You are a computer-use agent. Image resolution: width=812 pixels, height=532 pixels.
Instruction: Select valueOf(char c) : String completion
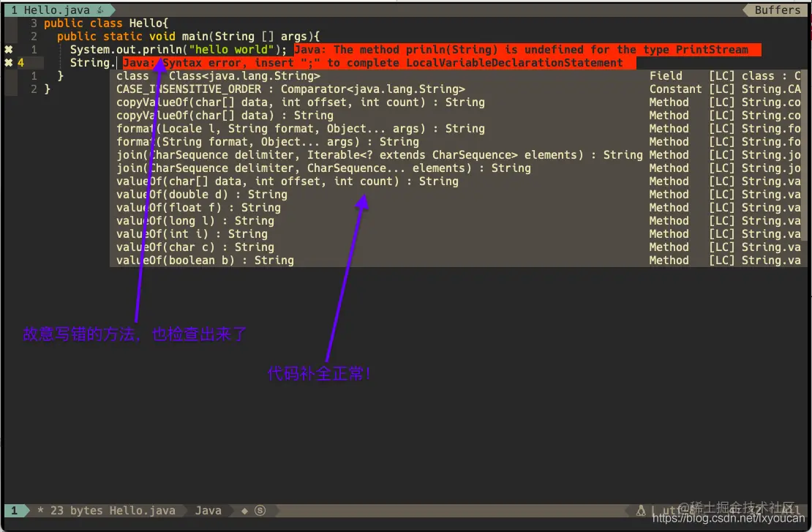(x=195, y=247)
